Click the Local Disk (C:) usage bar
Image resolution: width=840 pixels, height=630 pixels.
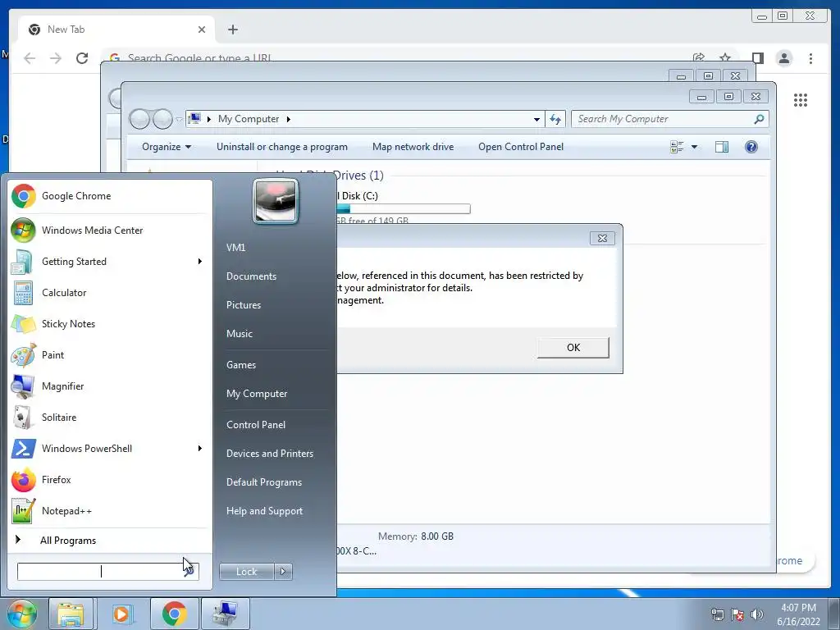[403, 209]
